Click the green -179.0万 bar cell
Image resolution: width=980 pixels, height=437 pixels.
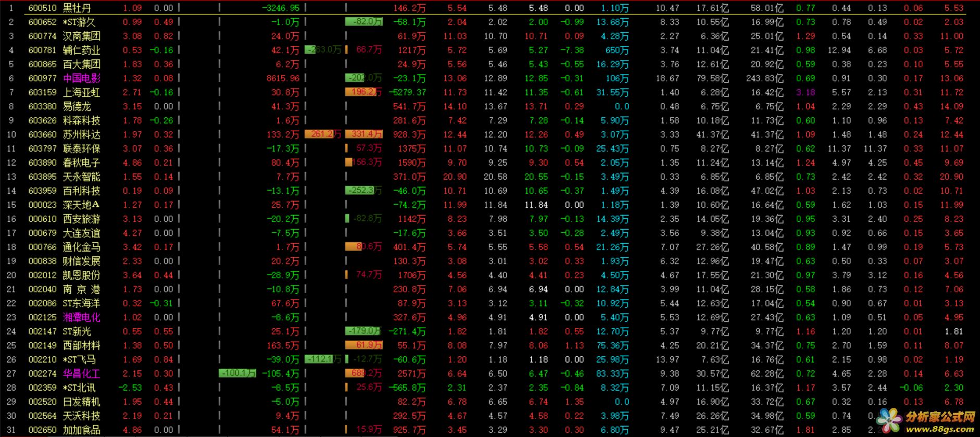point(363,331)
